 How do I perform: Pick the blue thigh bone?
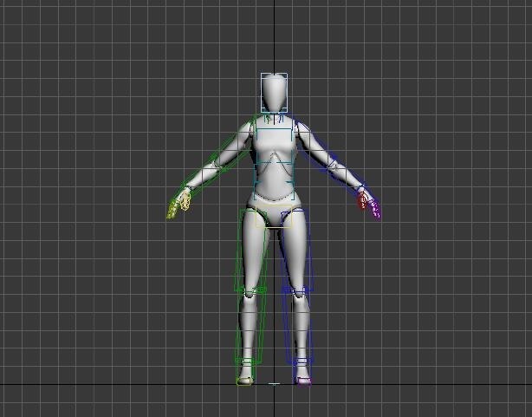point(297,251)
